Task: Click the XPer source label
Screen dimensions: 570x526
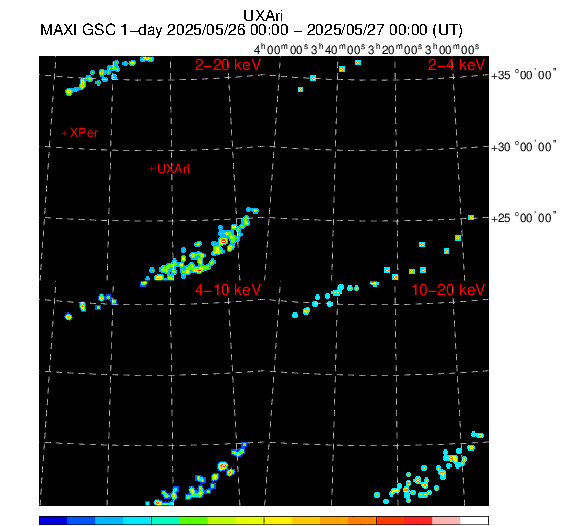Action: click(84, 133)
